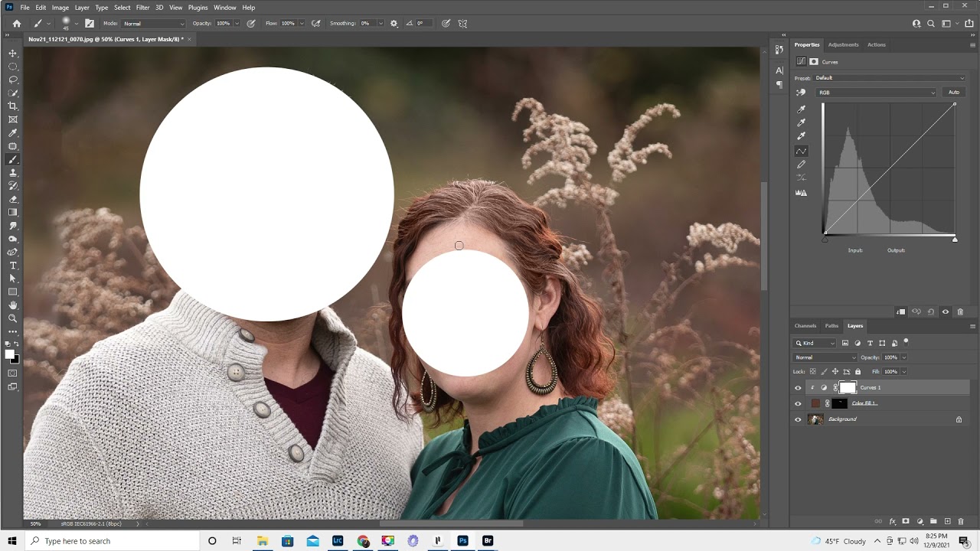Choose the Gradient tool
This screenshot has width=980, height=551.
13,212
